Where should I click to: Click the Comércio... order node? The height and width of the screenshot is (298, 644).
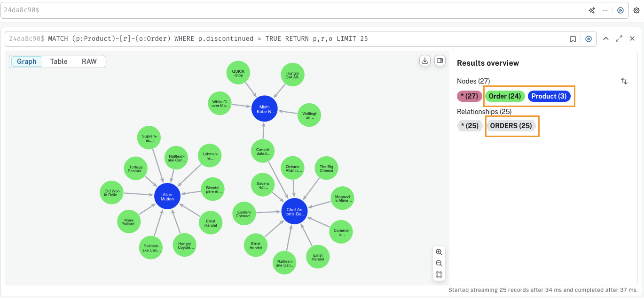pyautogui.click(x=340, y=232)
